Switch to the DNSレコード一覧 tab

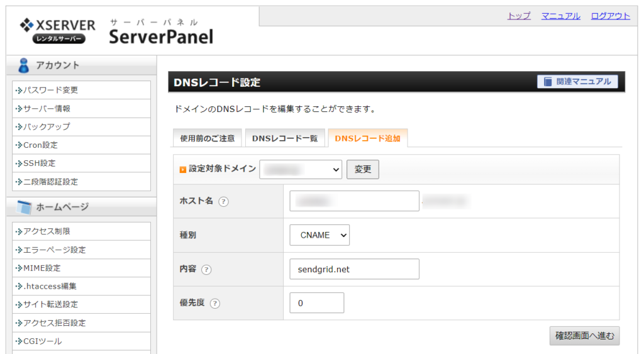(285, 138)
